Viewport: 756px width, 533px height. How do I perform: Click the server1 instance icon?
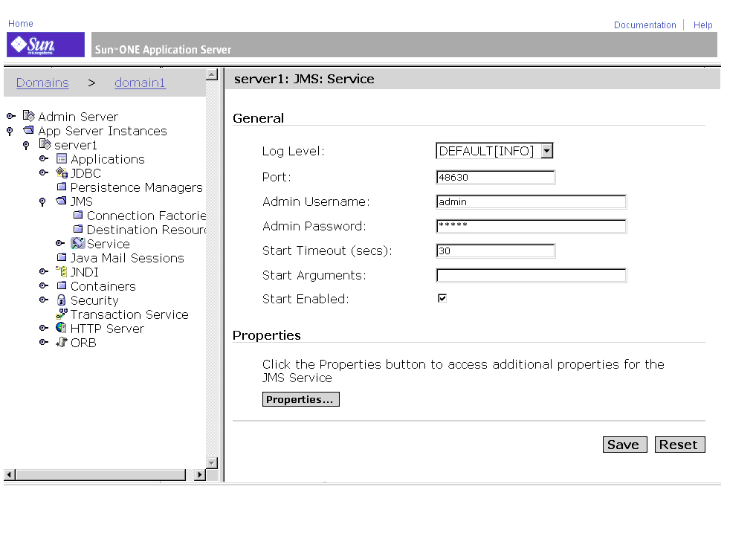(45, 144)
